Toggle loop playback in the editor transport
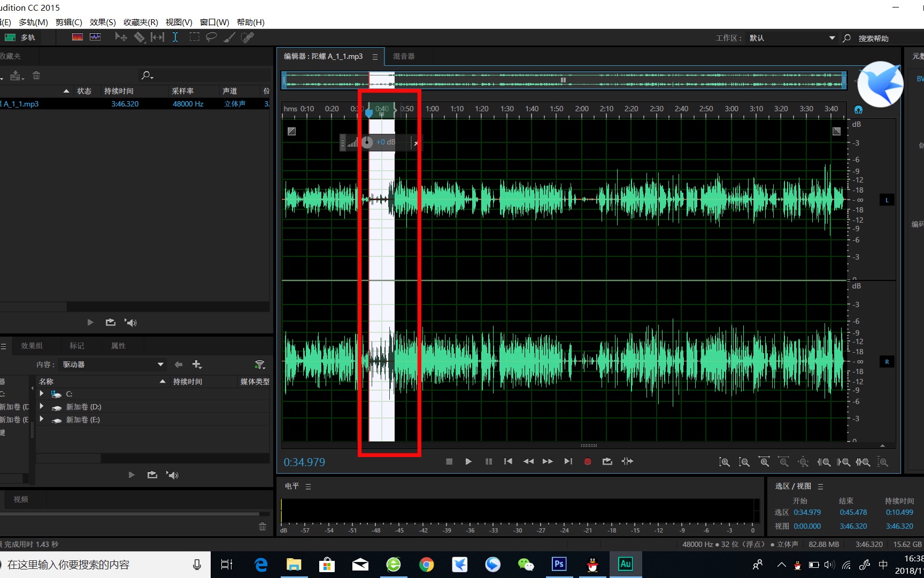 point(607,461)
